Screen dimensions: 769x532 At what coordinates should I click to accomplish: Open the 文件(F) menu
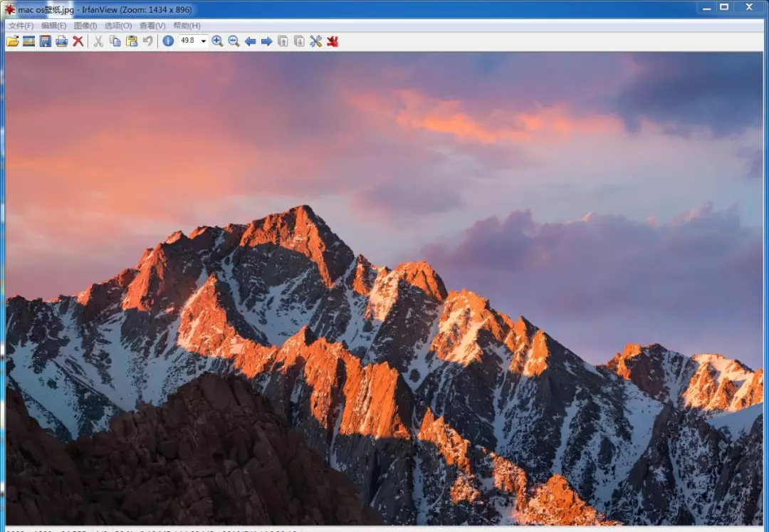(x=21, y=26)
